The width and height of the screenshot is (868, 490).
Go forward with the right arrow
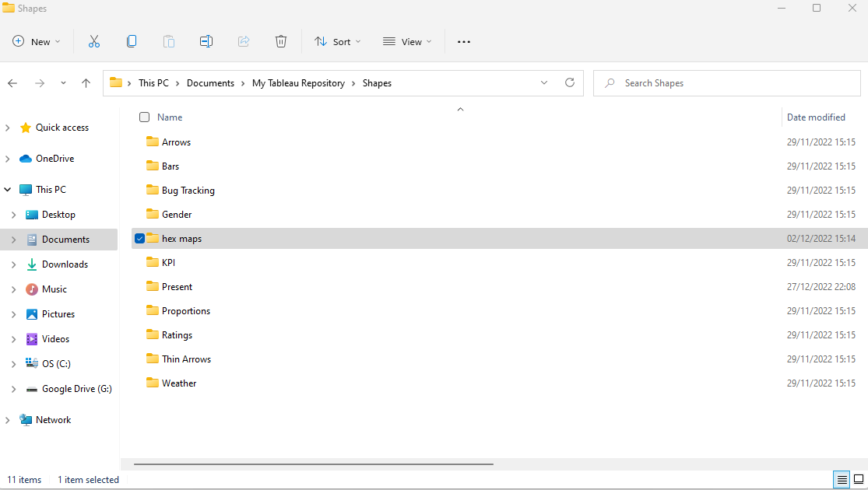pos(39,83)
